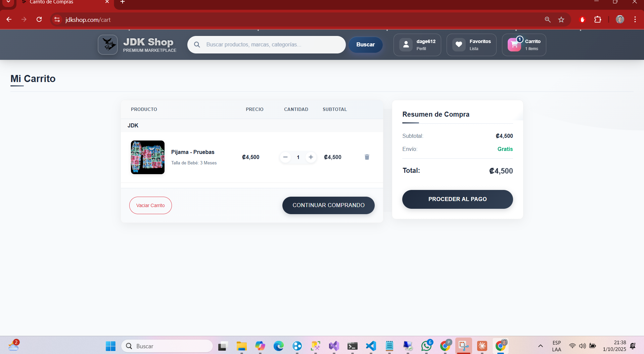
Task: Open Pijama product thumbnail image
Action: [x=148, y=157]
